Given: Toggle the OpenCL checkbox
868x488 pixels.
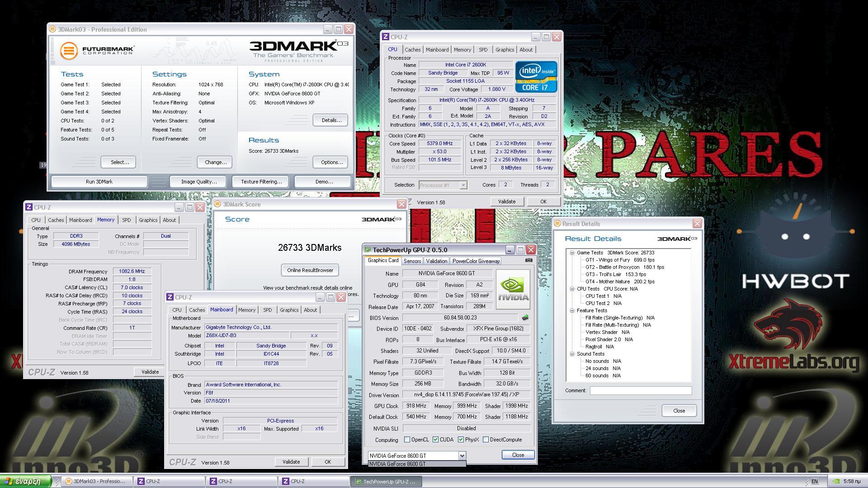Looking at the screenshot, I should tap(407, 440).
